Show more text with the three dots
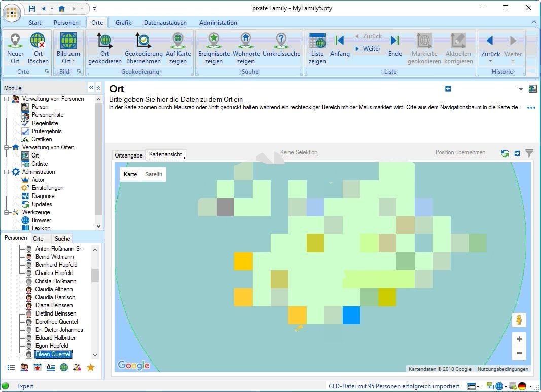541x392 pixels. coord(531,108)
